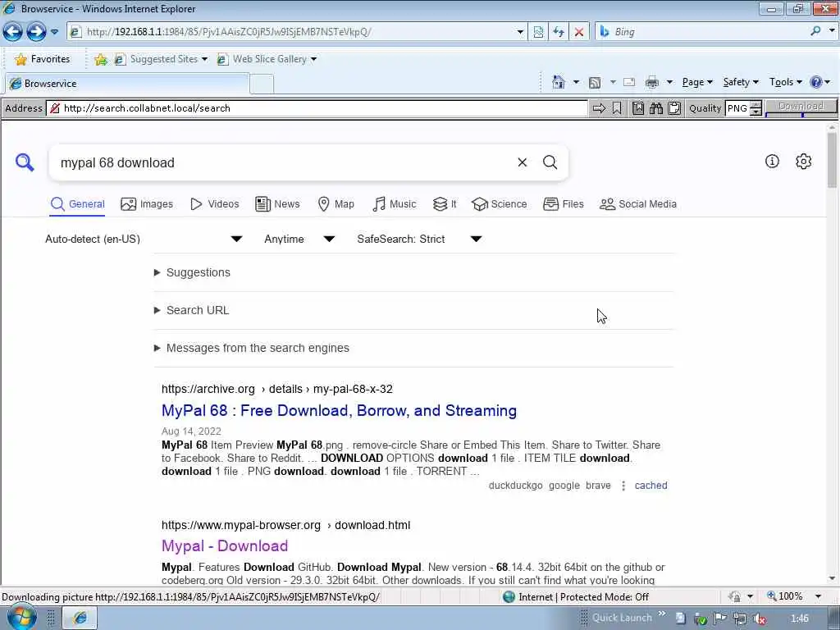Click the Print icon in the command bar
This screenshot has width=840, height=630.
(x=652, y=83)
